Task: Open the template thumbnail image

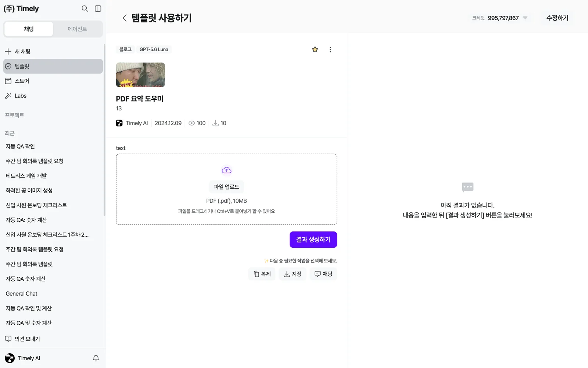Action: (140, 75)
